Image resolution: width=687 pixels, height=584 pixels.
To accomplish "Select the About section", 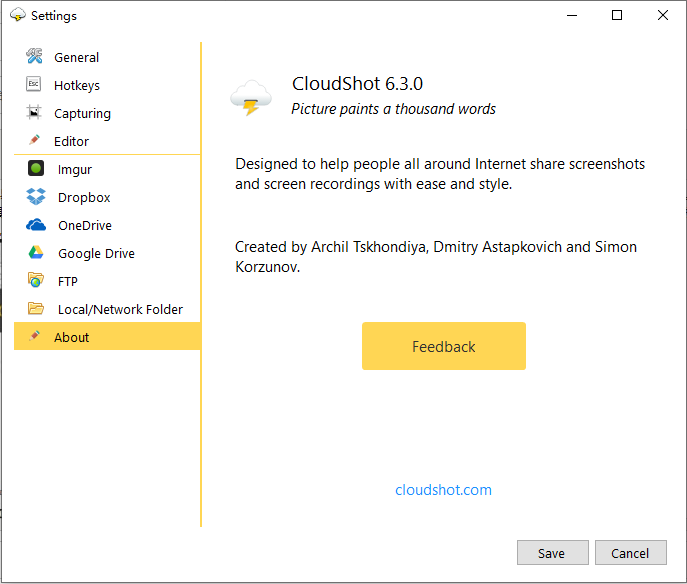I will [x=72, y=338].
